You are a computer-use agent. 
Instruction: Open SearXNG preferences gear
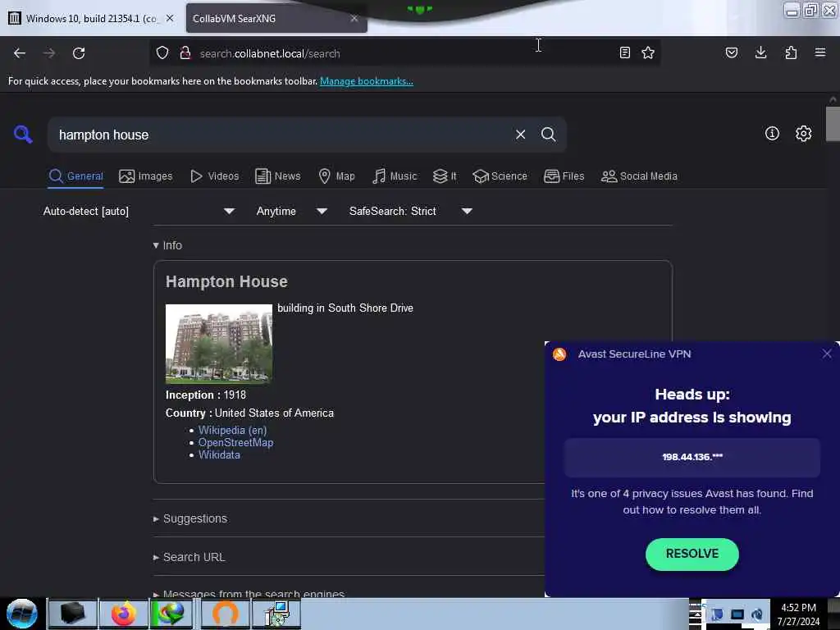coord(803,134)
